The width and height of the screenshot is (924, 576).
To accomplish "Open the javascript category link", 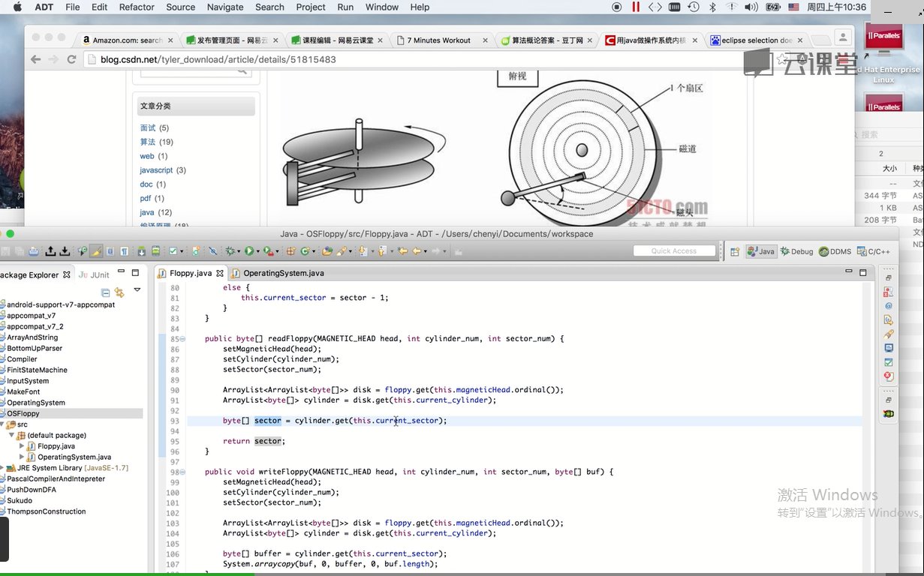I will coord(156,170).
